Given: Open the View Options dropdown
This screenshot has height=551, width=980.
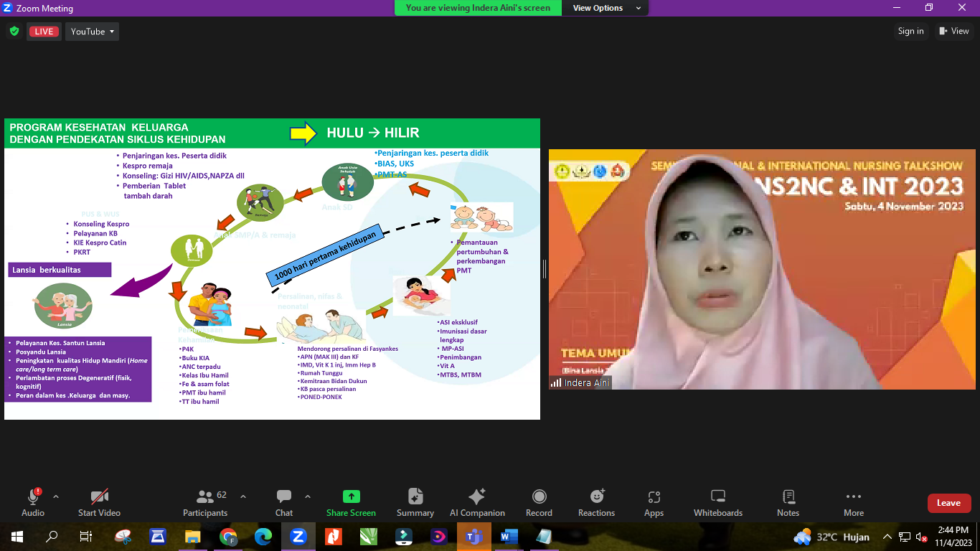Looking at the screenshot, I should click(603, 8).
